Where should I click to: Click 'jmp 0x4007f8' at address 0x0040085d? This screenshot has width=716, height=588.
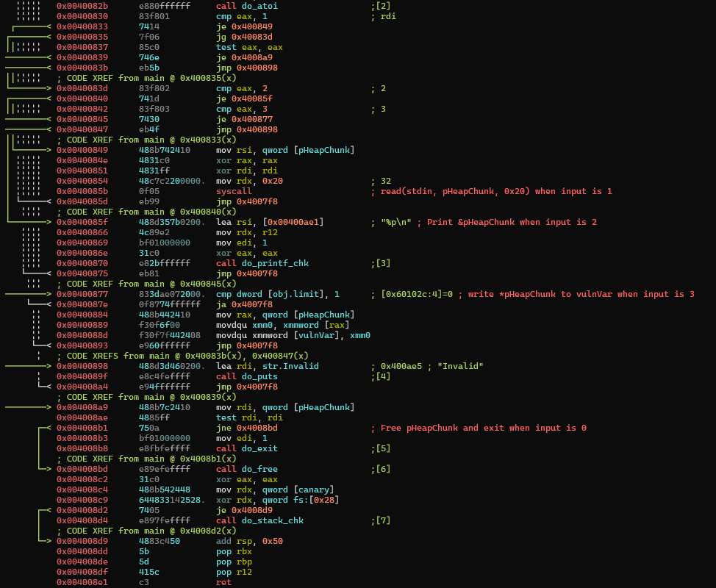246,202
